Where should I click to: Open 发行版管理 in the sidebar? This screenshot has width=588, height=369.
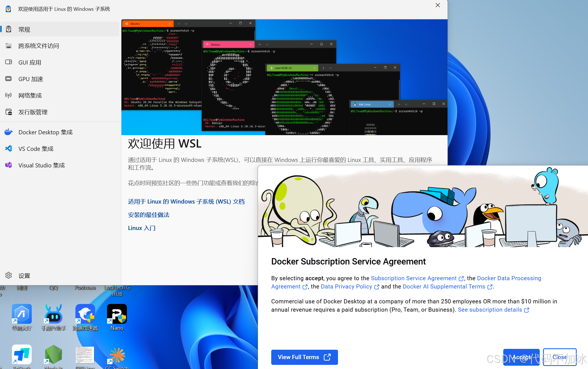60,112
